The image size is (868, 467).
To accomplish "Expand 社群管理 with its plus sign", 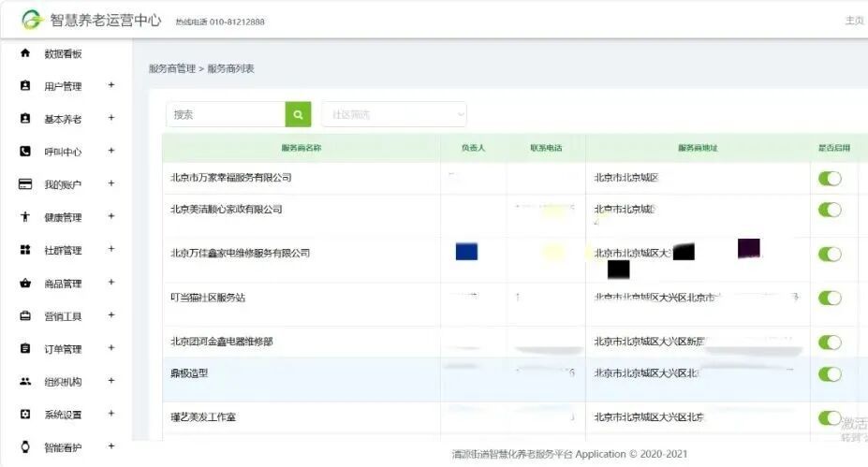I will pyautogui.click(x=111, y=248).
